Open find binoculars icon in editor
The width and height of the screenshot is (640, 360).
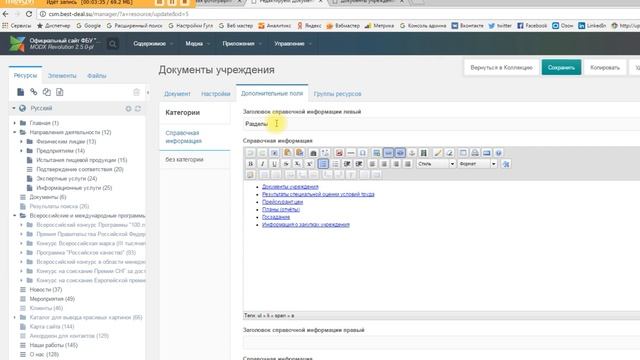[x=313, y=153]
